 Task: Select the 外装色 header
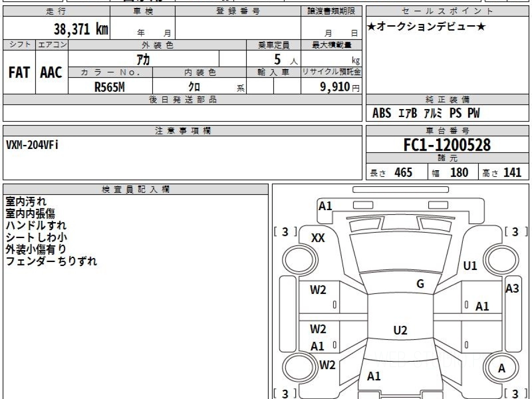[x=157, y=45]
